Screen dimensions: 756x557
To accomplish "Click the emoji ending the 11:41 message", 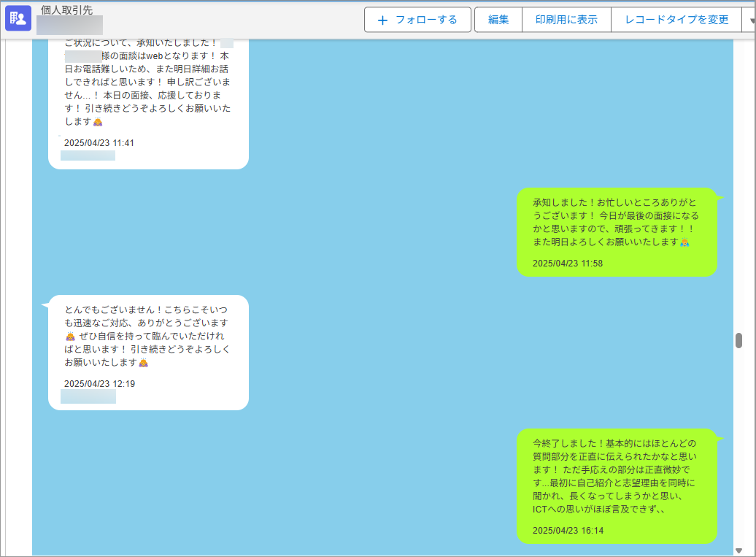I will click(98, 122).
